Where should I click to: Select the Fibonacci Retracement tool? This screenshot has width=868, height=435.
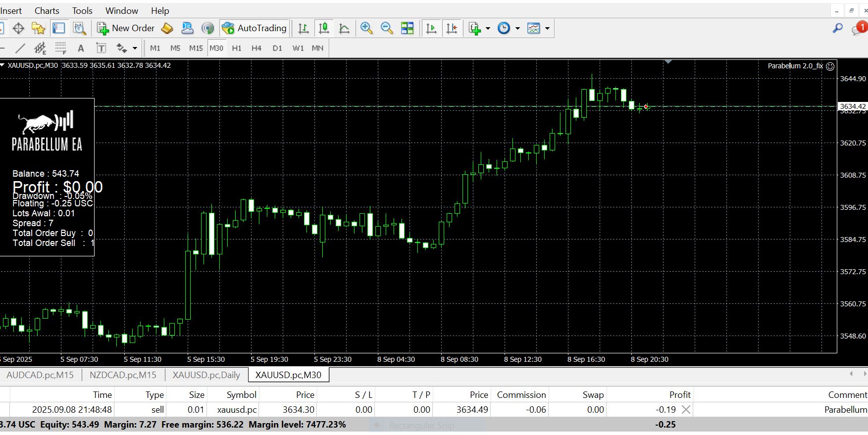point(60,48)
